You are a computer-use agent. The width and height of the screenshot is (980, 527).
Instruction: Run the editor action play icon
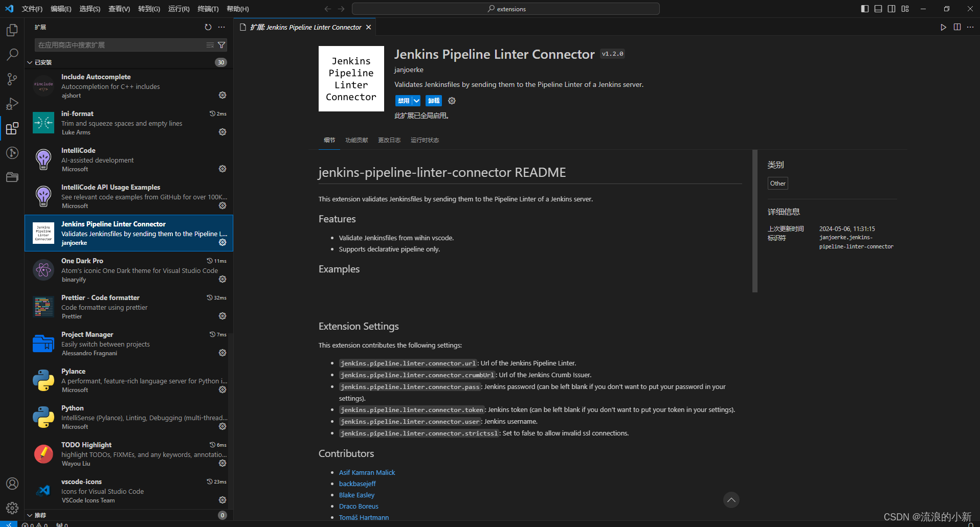click(944, 27)
